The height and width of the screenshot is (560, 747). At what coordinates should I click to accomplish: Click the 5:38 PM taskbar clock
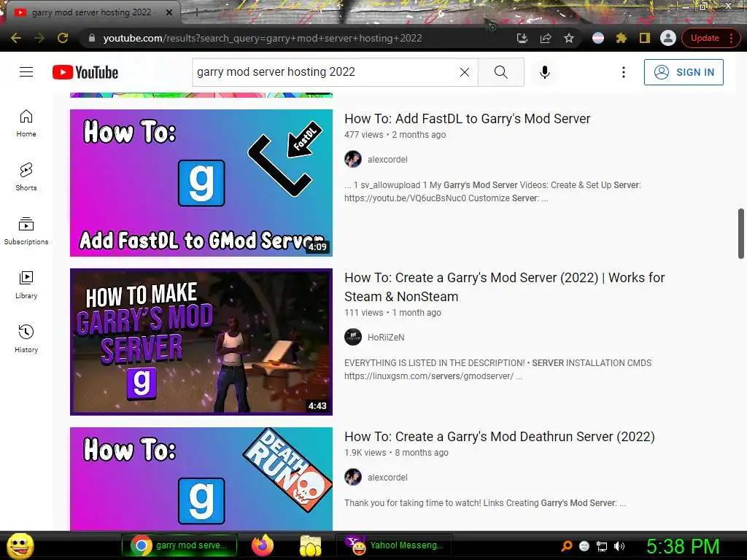(x=683, y=546)
